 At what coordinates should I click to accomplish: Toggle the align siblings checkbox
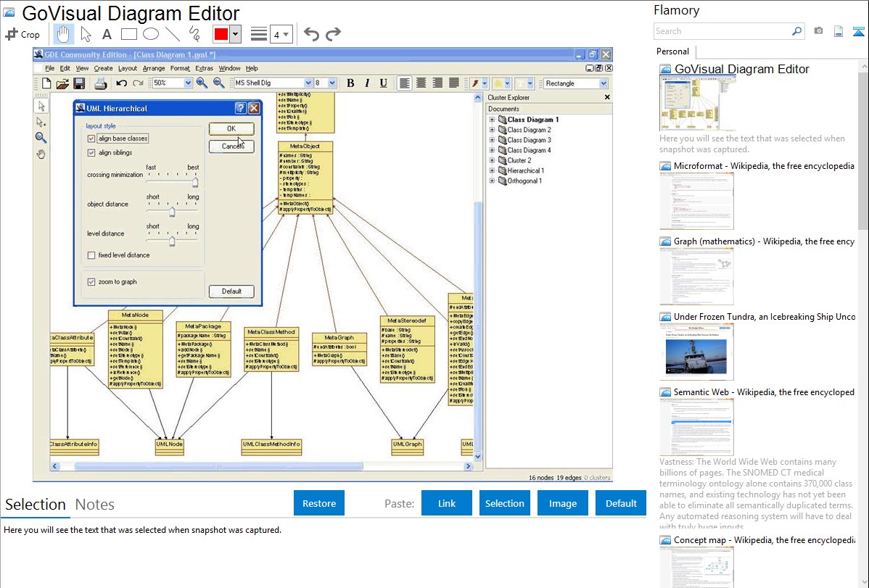click(91, 152)
